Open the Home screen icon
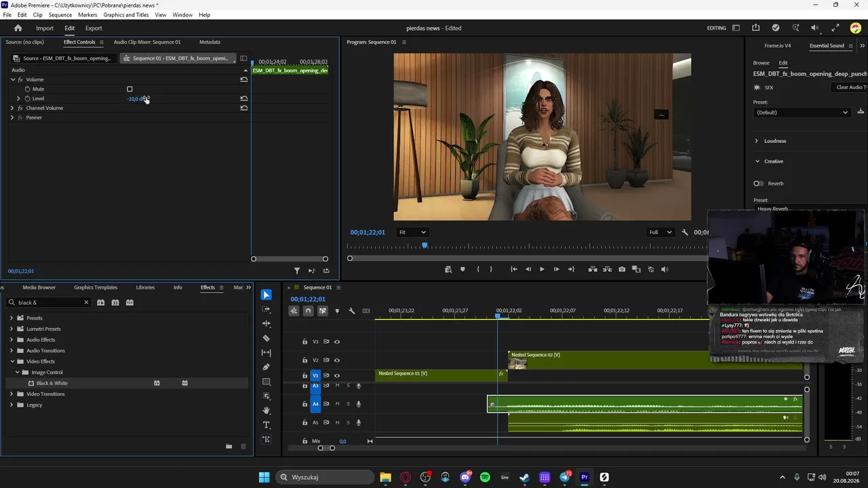This screenshot has width=868, height=488. click(x=18, y=28)
